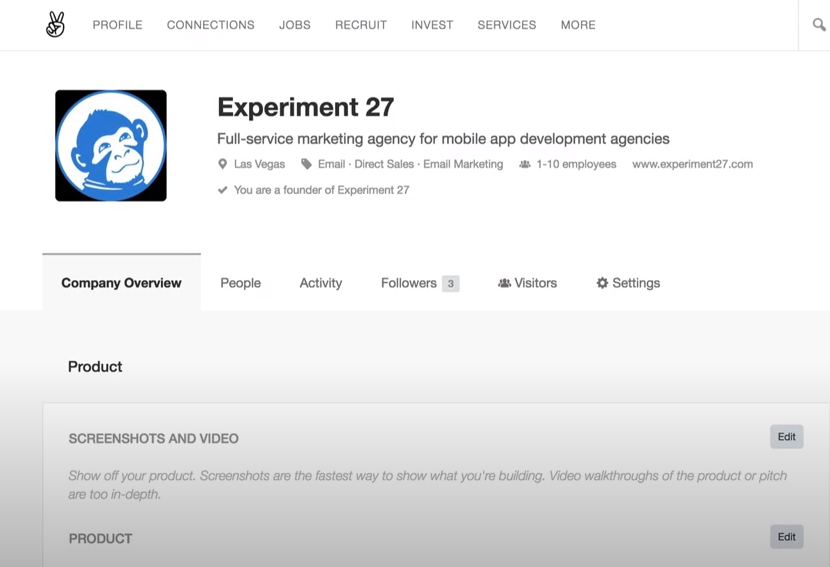Click the tag icon before Email
830x567 pixels.
pos(306,164)
